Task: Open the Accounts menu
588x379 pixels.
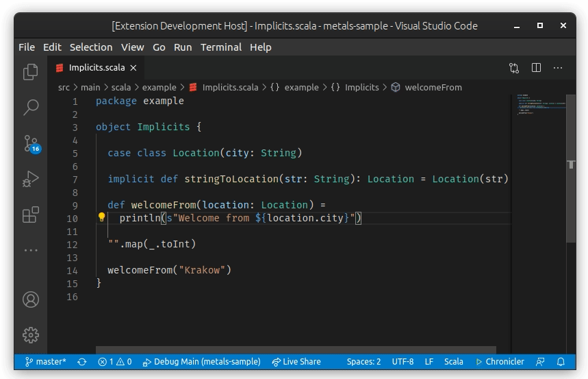Action: tap(31, 299)
